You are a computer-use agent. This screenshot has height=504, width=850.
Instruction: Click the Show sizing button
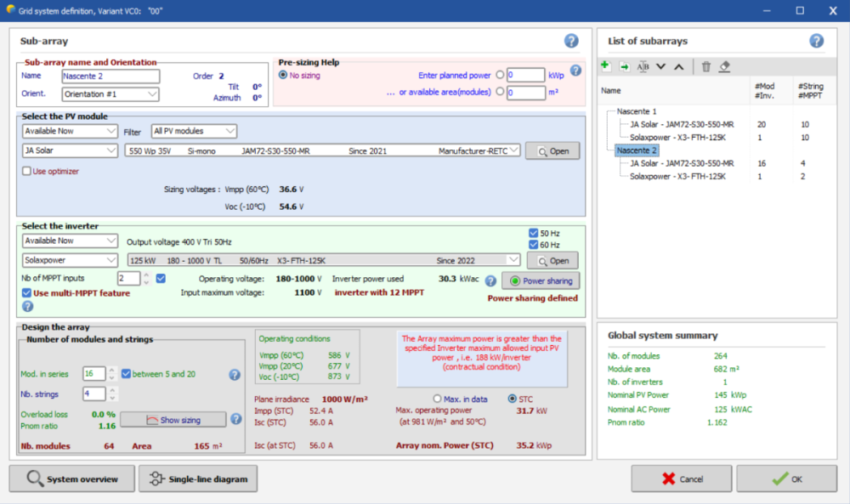(173, 419)
